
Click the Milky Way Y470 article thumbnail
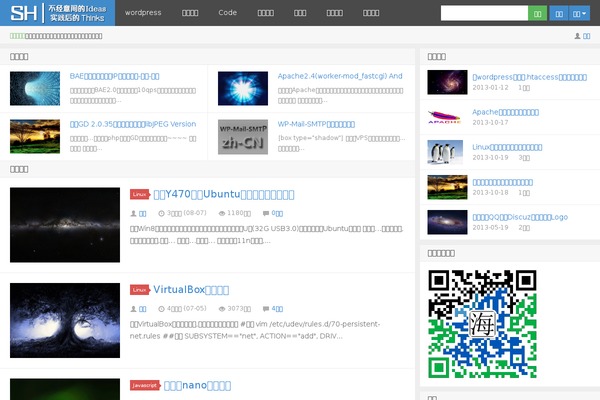(65, 225)
